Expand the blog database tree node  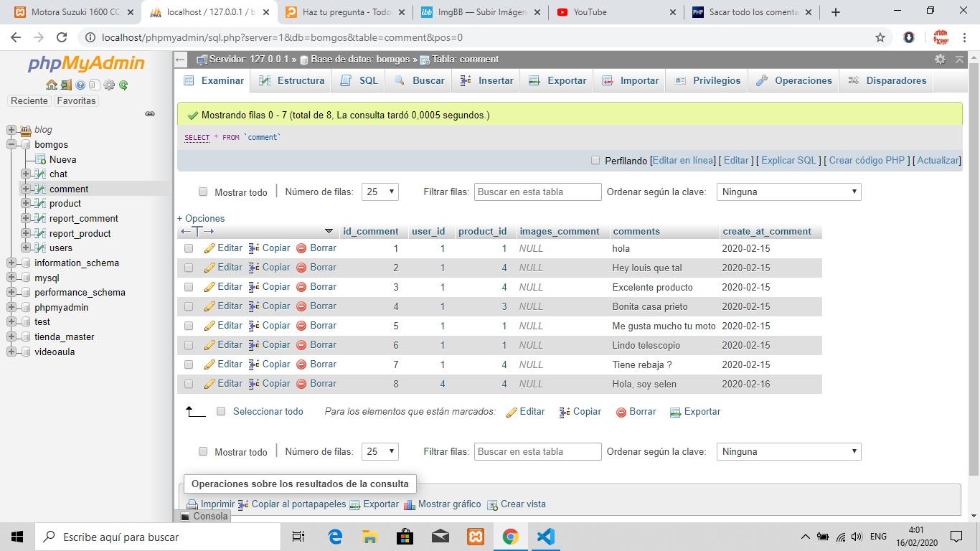11,130
